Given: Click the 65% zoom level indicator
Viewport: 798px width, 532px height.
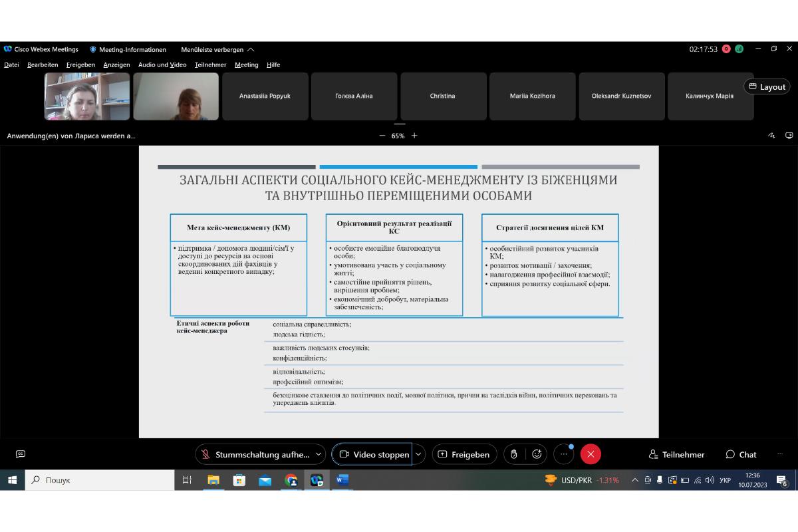Looking at the screenshot, I should pos(398,136).
